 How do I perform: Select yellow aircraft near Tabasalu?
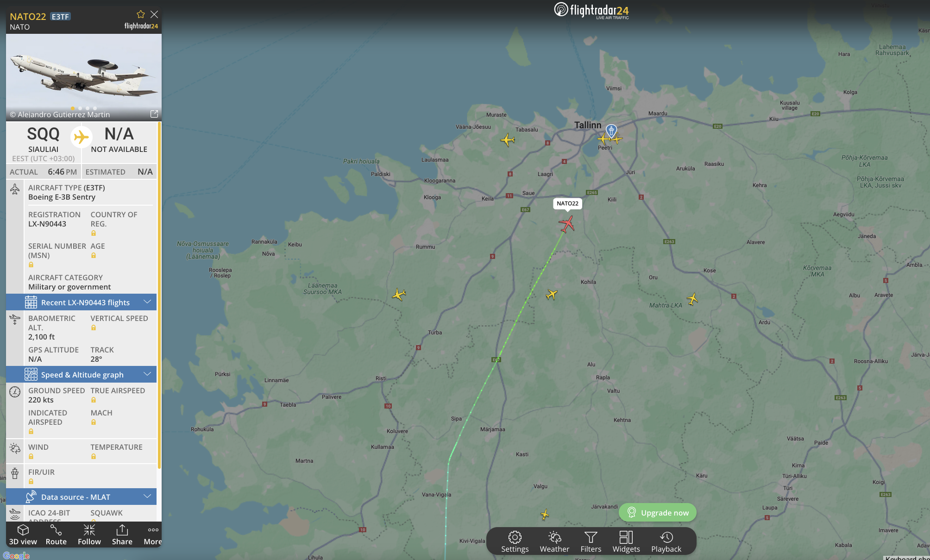tap(508, 139)
